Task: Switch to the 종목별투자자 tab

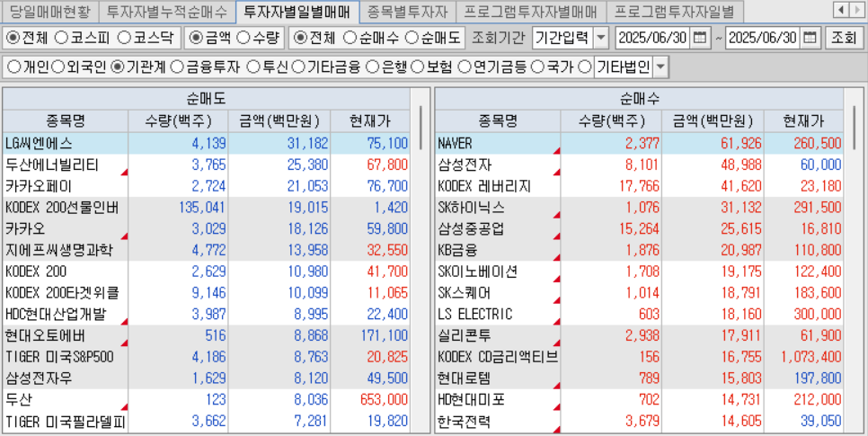Action: pyautogui.click(x=407, y=11)
